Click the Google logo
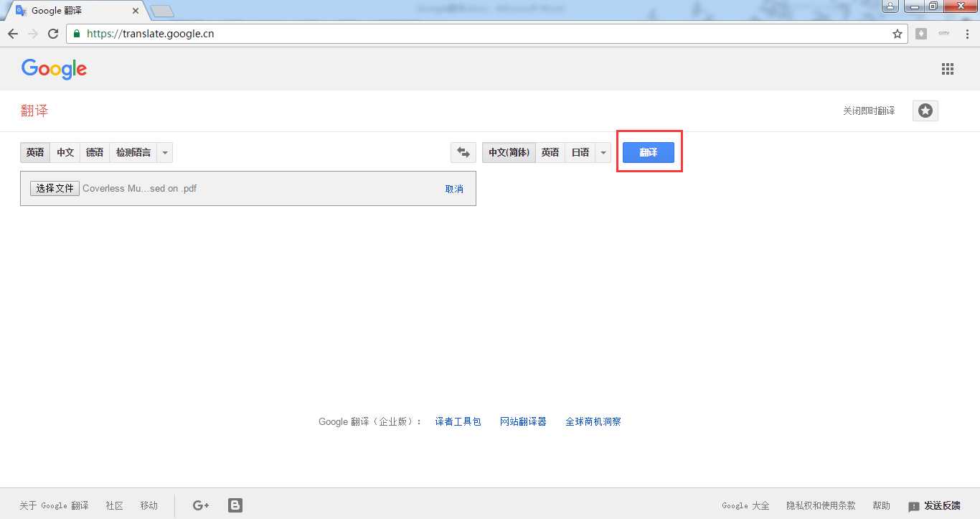The image size is (980, 519). [54, 69]
